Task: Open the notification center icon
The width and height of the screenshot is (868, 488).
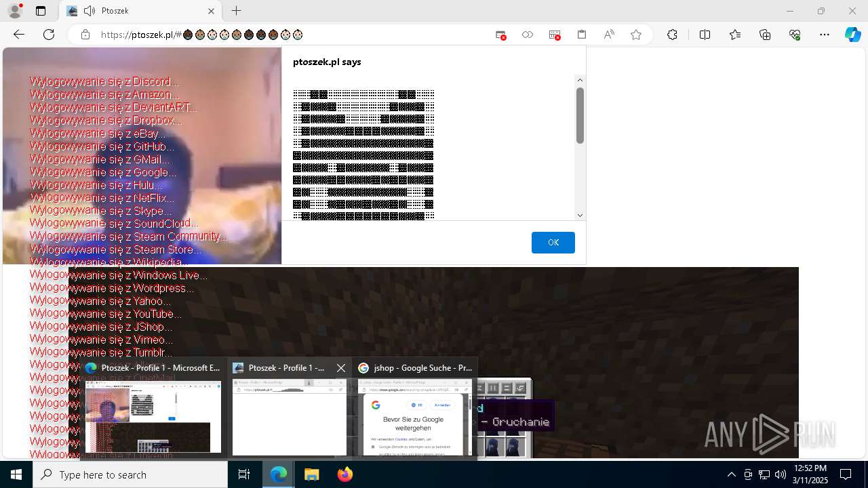Action: [x=846, y=474]
